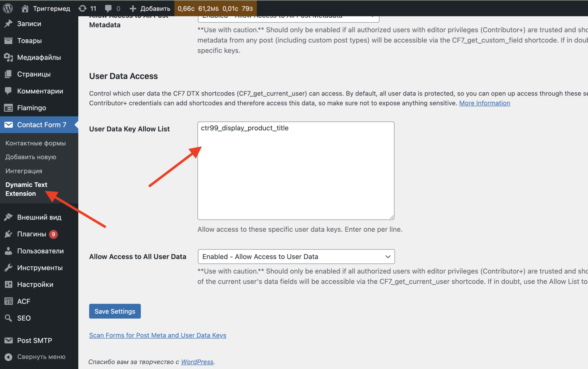Go to Интеграция submenu
The height and width of the screenshot is (369, 588).
[24, 171]
